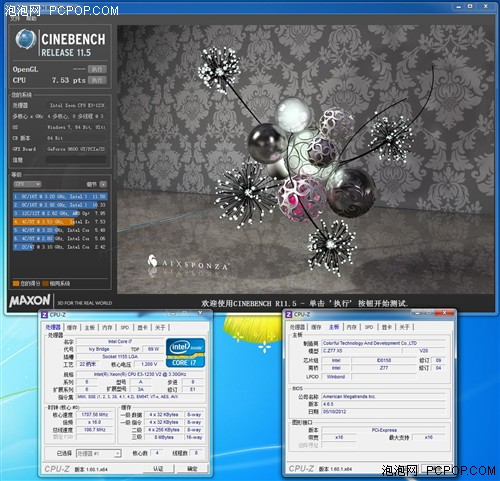Click the rendered spheres scene in Cinebench
Image resolution: width=500 pixels, height=481 pixels.
[305, 159]
